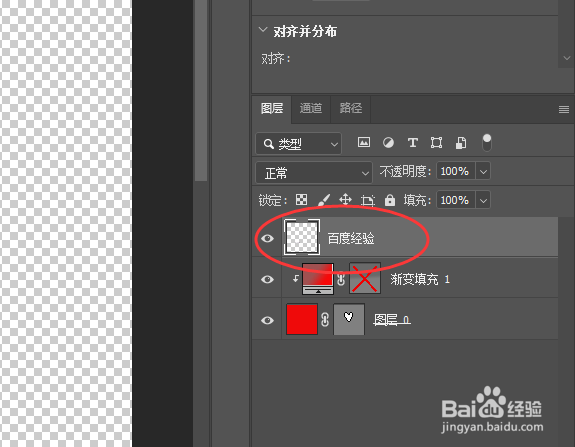Switch to the 路径 tab
575x447 pixels.
(x=351, y=109)
